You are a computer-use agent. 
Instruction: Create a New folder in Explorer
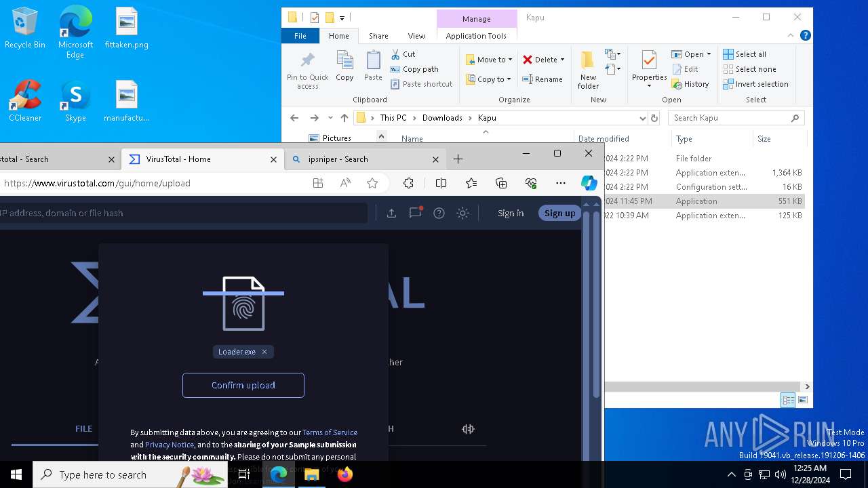(588, 70)
